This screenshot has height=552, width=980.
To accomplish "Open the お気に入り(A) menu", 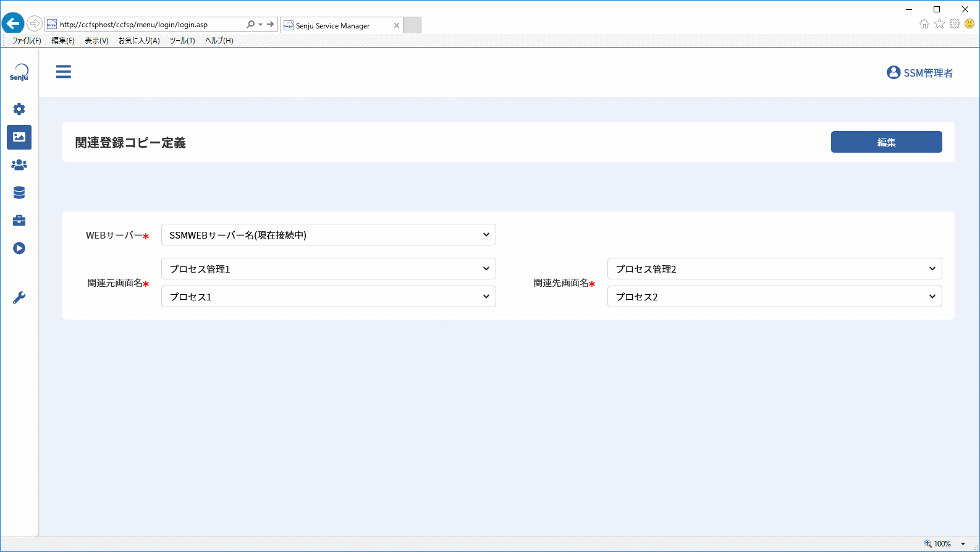I will (x=139, y=41).
